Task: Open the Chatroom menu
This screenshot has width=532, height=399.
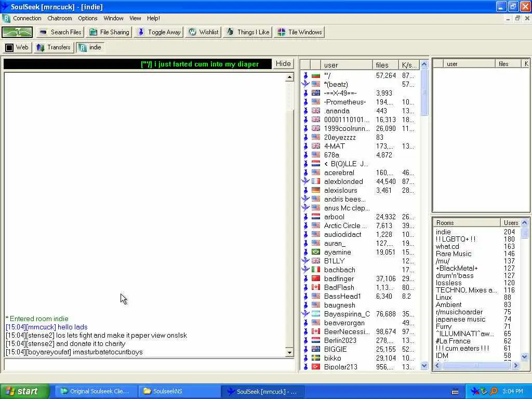Action: 60,18
